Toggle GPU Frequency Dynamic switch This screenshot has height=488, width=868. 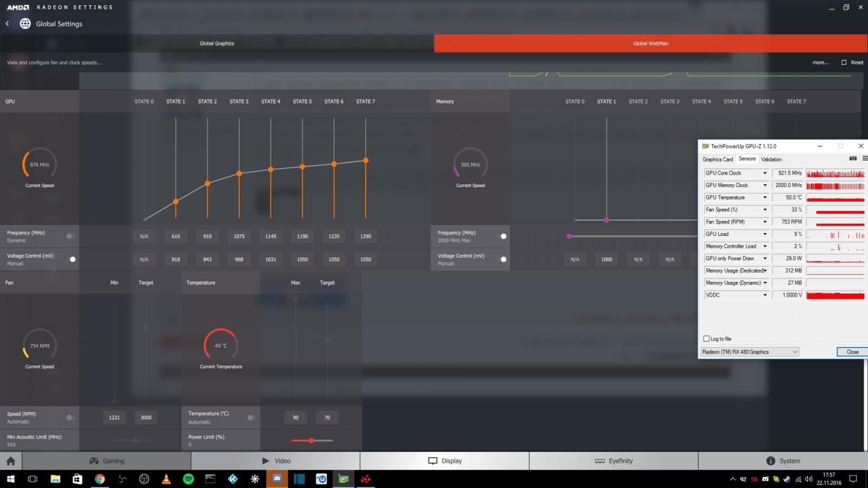[70, 236]
